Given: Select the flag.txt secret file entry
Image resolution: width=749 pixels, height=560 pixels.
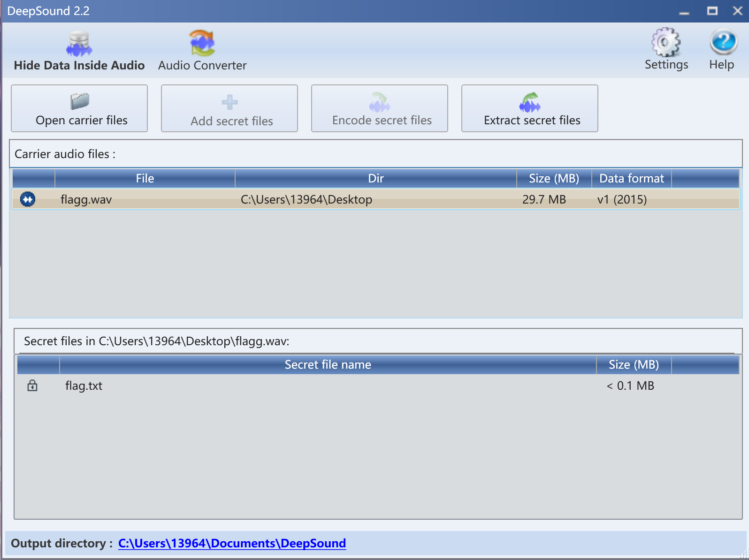Looking at the screenshot, I should pyautogui.click(x=84, y=386).
